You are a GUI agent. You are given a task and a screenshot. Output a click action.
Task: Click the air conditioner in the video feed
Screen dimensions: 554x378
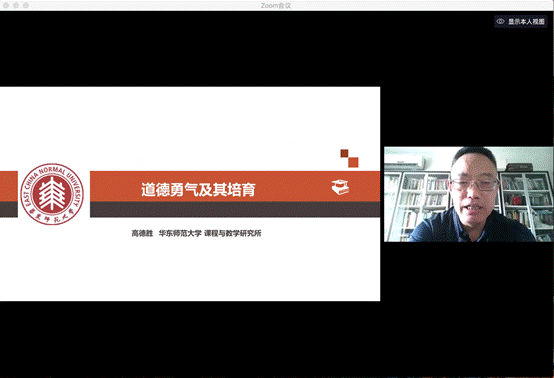click(x=405, y=162)
